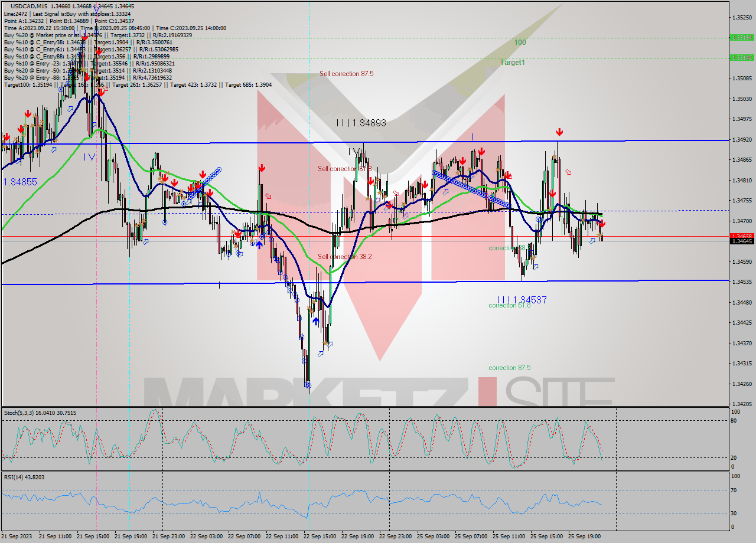Click the red 1.34658 price tag
Screen dimensions: 756x543
(x=741, y=236)
